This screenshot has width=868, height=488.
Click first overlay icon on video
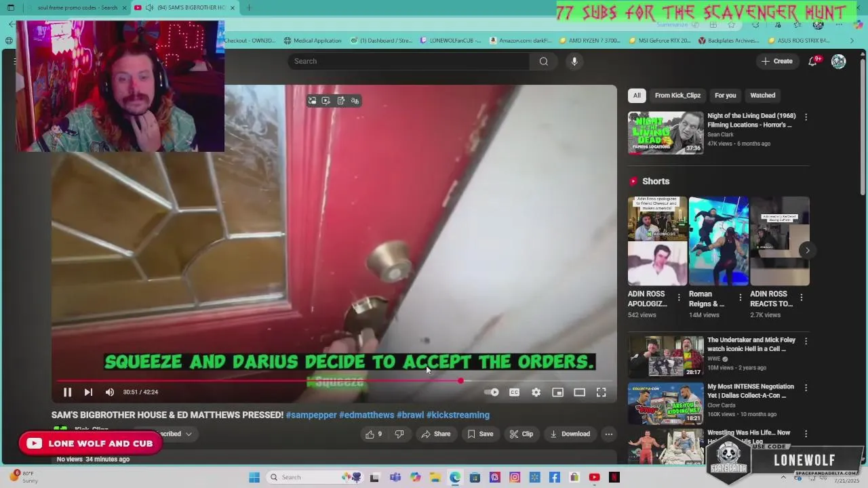click(x=312, y=101)
